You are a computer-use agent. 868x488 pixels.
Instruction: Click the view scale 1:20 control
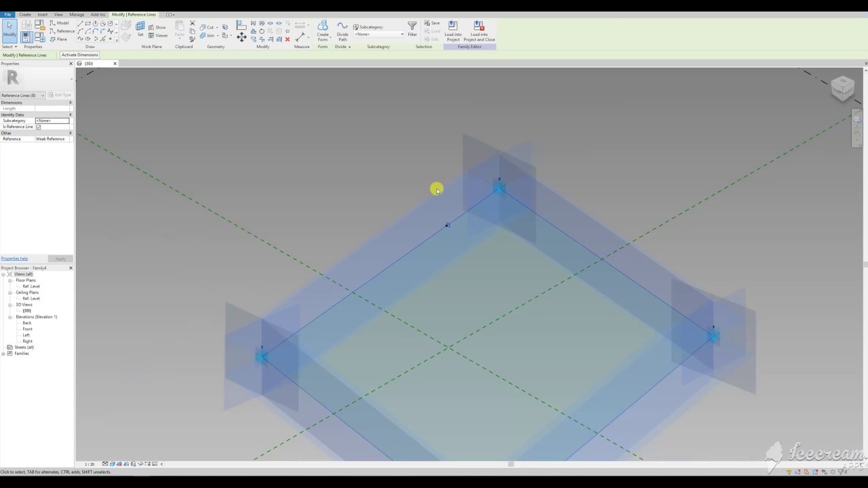coord(89,464)
